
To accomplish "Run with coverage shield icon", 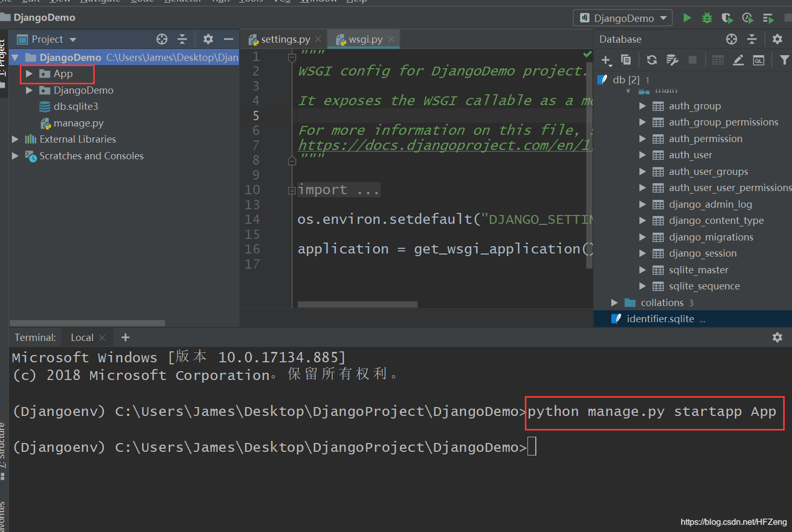I will [x=727, y=18].
